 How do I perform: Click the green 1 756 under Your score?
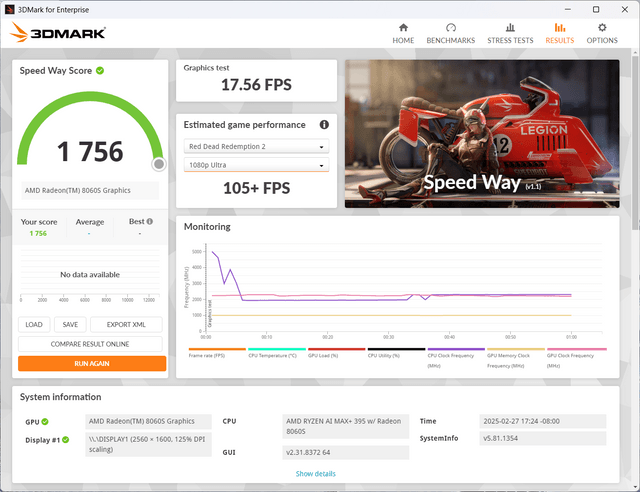click(x=38, y=234)
